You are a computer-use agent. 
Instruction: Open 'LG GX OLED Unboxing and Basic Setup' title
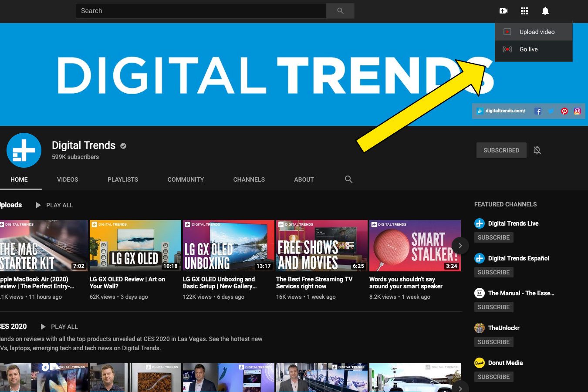click(x=220, y=283)
